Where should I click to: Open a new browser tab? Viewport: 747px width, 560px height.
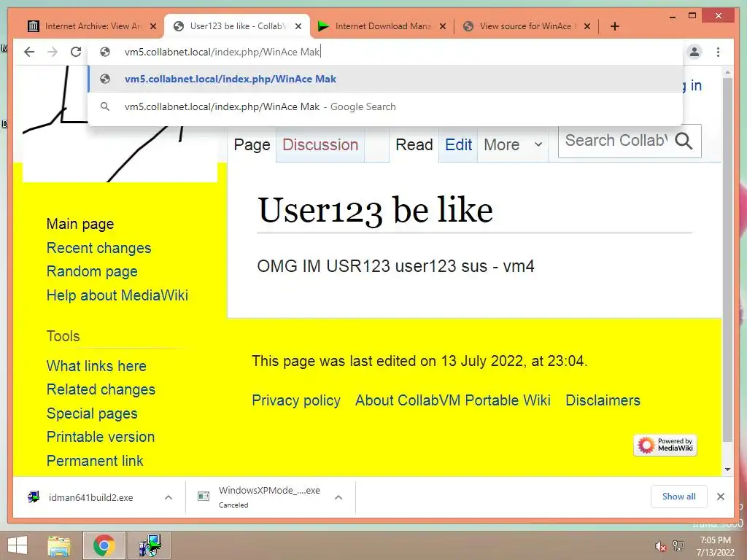[x=614, y=26]
